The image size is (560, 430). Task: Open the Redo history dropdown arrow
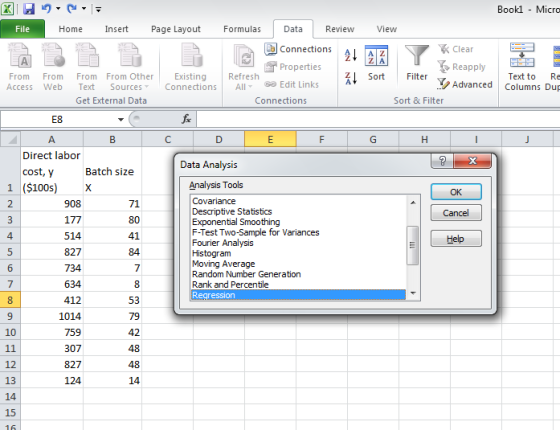coord(84,9)
